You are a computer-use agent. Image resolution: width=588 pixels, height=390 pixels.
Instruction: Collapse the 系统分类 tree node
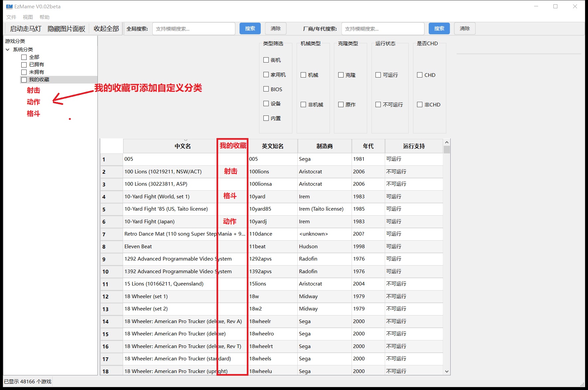(8, 50)
